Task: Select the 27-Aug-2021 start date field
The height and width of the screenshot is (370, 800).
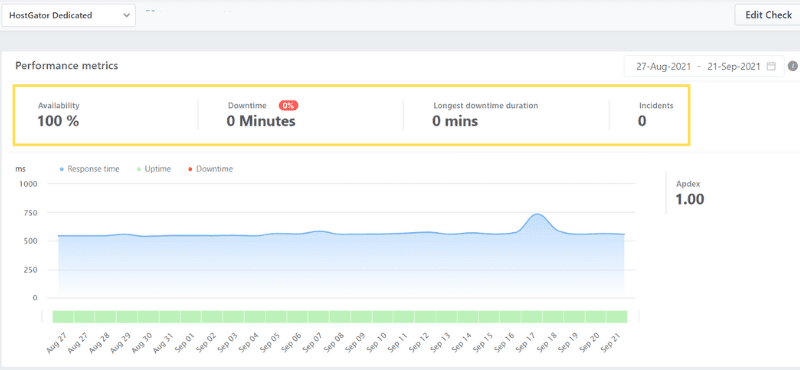Action: pos(663,66)
